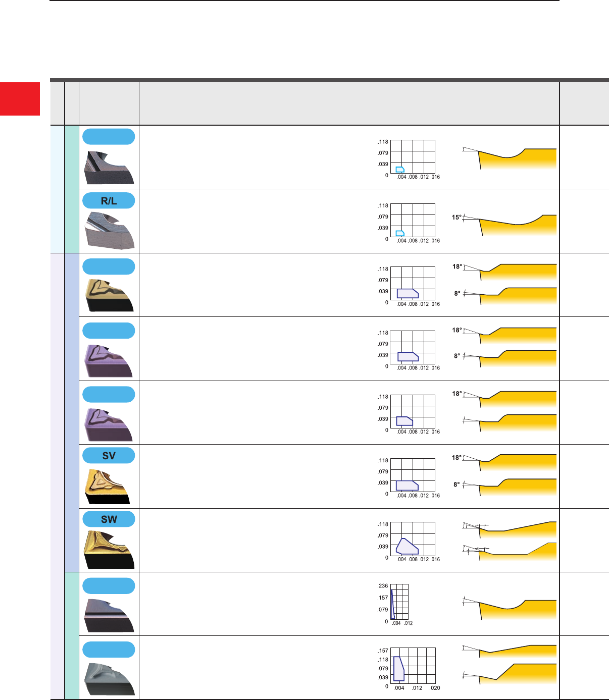Open the R/L insert photo
Viewport: 609px width, 700px height.
(110, 230)
